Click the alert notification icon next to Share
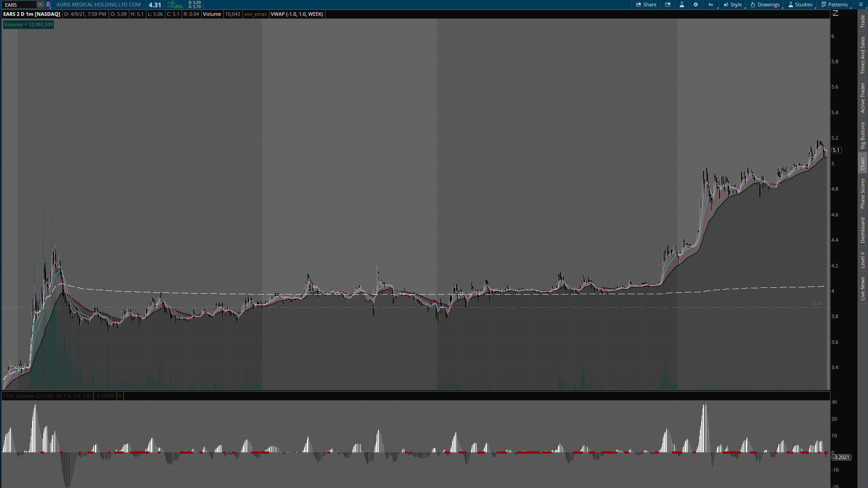This screenshot has width=868, height=488. click(x=668, y=5)
